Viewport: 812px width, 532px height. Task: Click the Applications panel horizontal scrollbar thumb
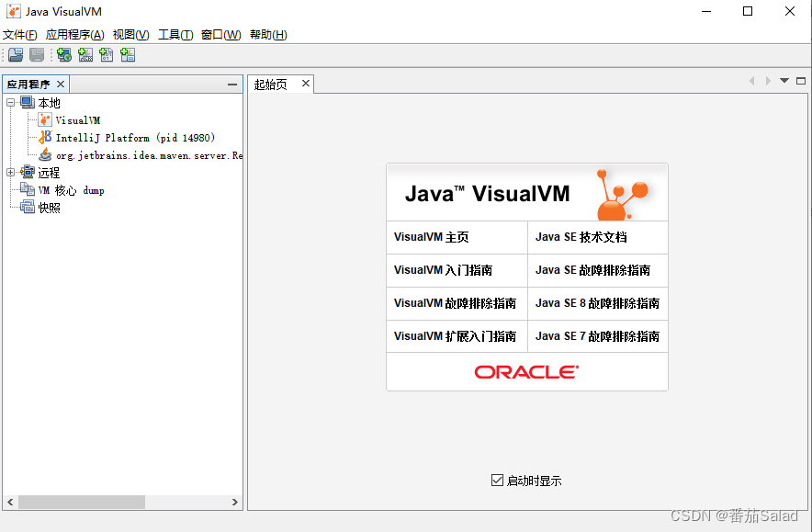pos(82,502)
